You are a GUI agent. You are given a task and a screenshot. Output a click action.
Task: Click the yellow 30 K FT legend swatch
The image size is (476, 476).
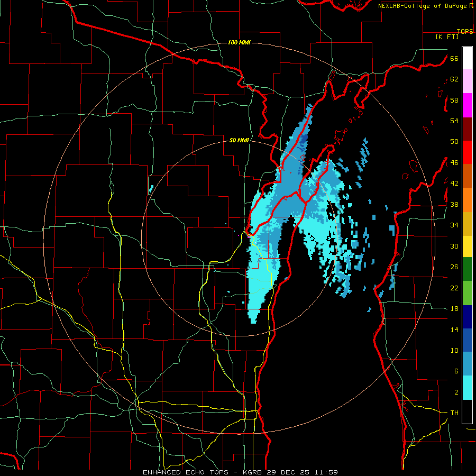click(467, 246)
